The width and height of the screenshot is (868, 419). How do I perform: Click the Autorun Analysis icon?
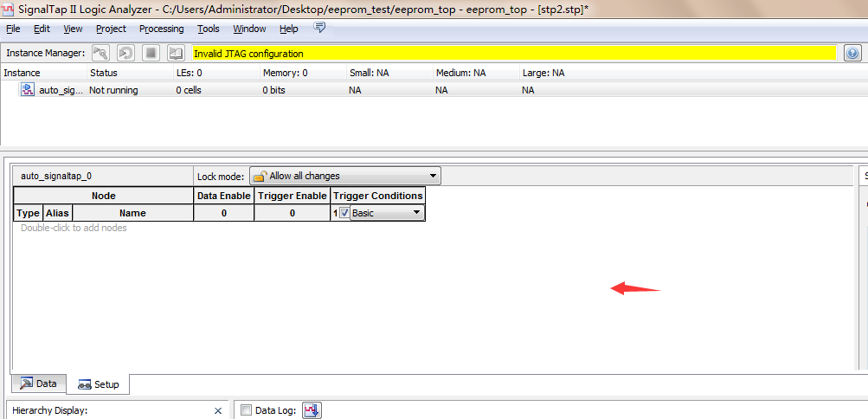pyautogui.click(x=126, y=53)
